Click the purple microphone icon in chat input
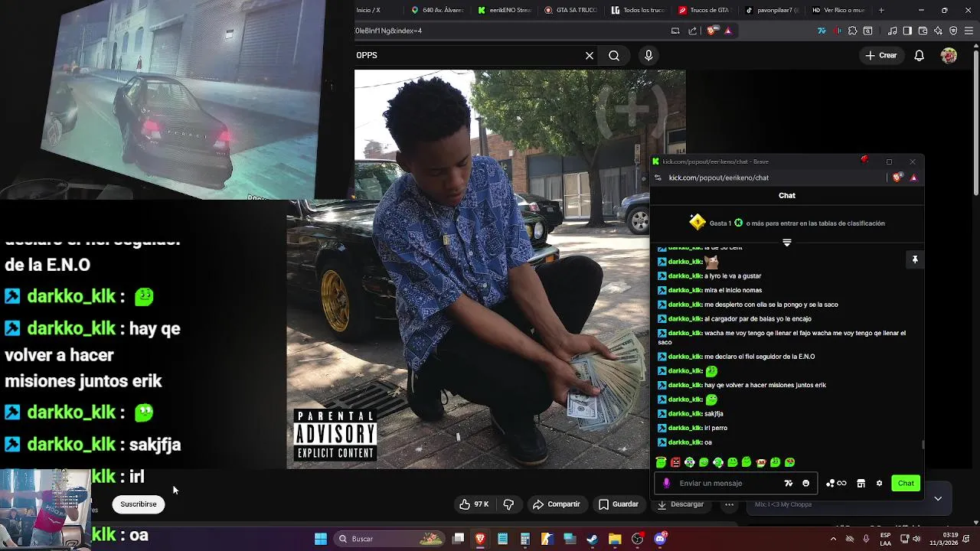Image resolution: width=980 pixels, height=551 pixels. (x=666, y=483)
